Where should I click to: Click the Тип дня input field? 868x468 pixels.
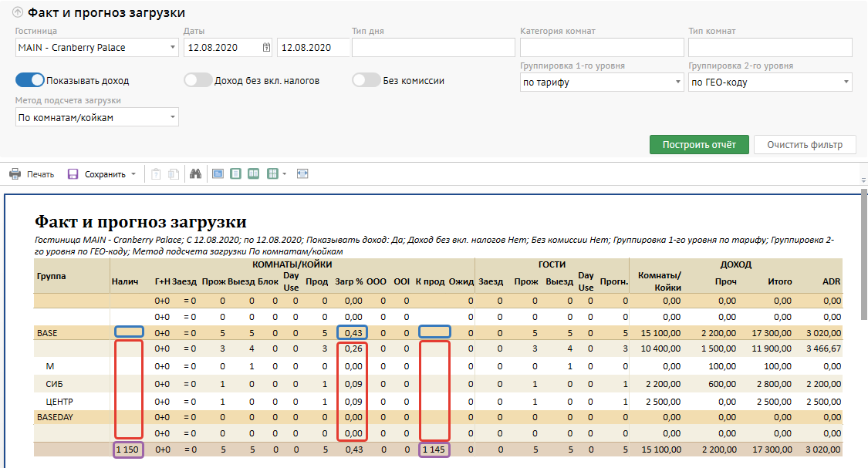coord(433,48)
